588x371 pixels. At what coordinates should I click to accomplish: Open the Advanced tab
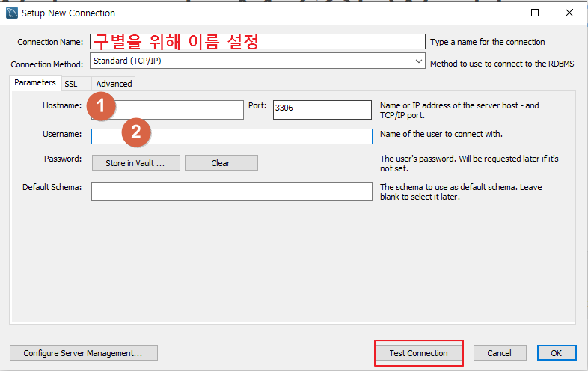[x=114, y=84]
